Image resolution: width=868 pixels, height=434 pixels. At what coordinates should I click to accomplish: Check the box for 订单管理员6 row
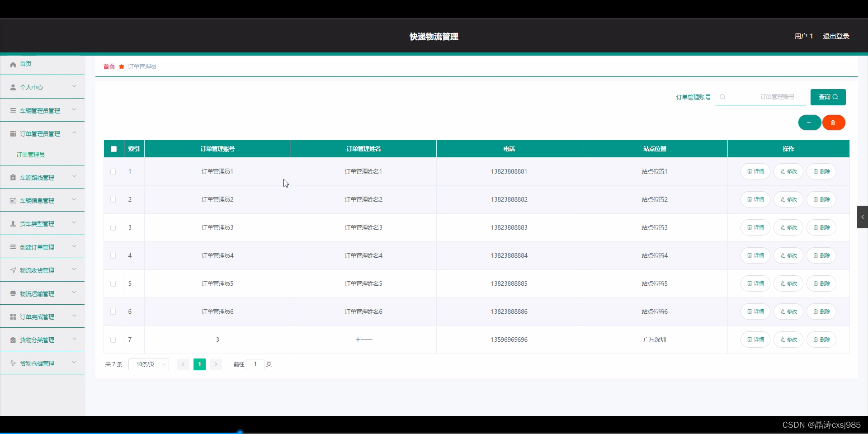tap(113, 311)
